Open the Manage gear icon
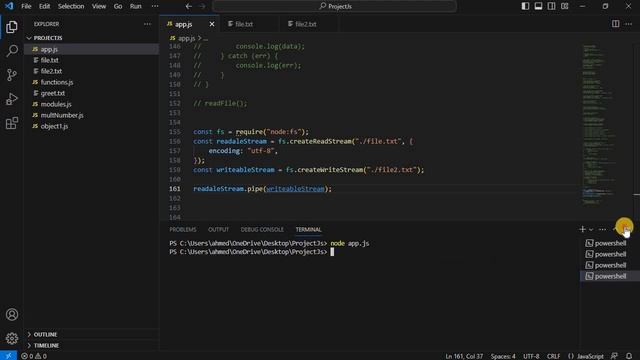 (x=12, y=338)
